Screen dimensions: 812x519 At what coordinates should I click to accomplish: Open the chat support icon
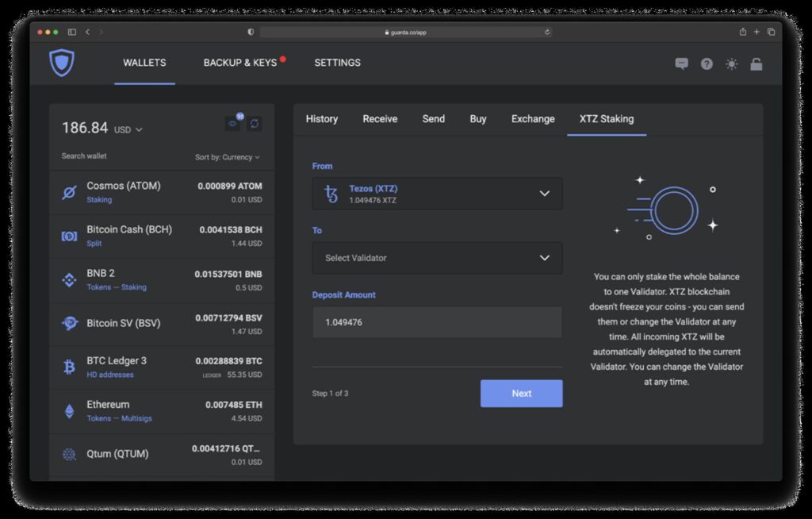(681, 63)
